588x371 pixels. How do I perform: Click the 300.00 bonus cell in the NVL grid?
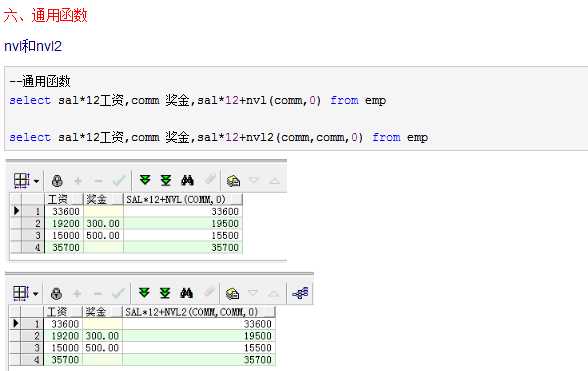(x=103, y=224)
